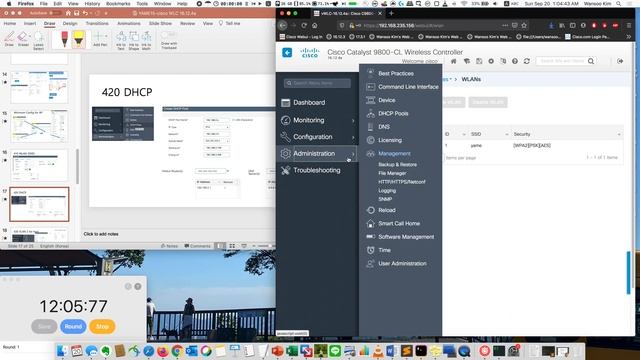Image resolution: width=640 pixels, height=360 pixels.
Task: Open User Administration menu item
Action: (402, 264)
